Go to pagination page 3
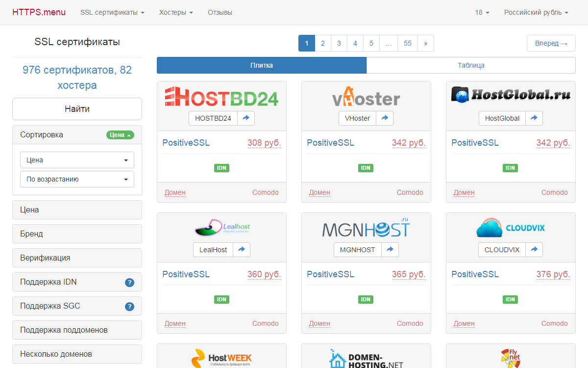 (x=339, y=43)
